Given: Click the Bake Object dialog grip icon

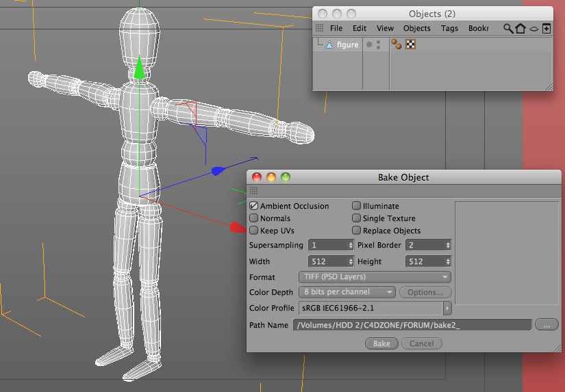Looking at the screenshot, I should 253,190.
